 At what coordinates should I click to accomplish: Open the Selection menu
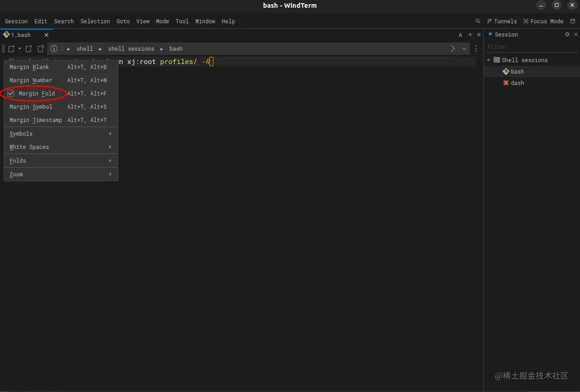95,21
